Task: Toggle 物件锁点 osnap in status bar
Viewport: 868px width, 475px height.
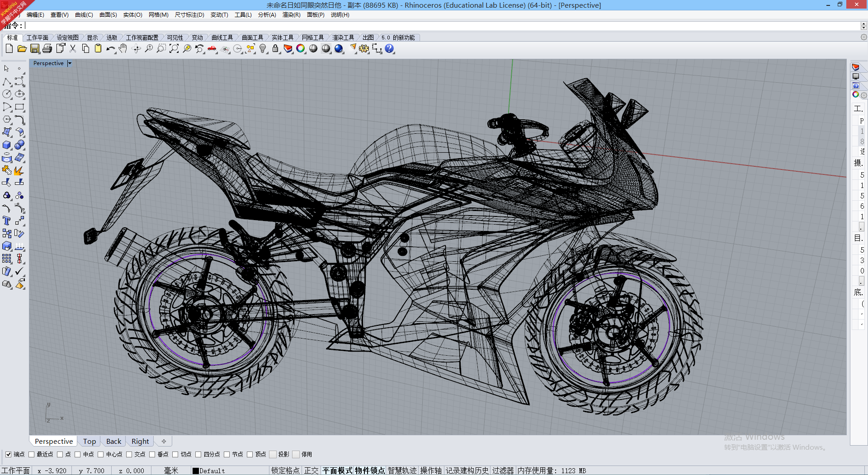Action: (x=370, y=470)
